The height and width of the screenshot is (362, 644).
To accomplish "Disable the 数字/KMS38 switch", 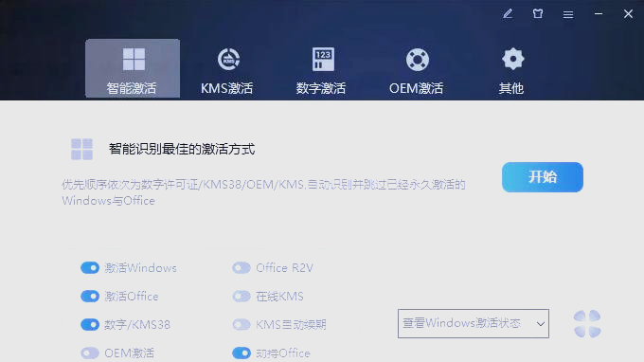I will 90,325.
